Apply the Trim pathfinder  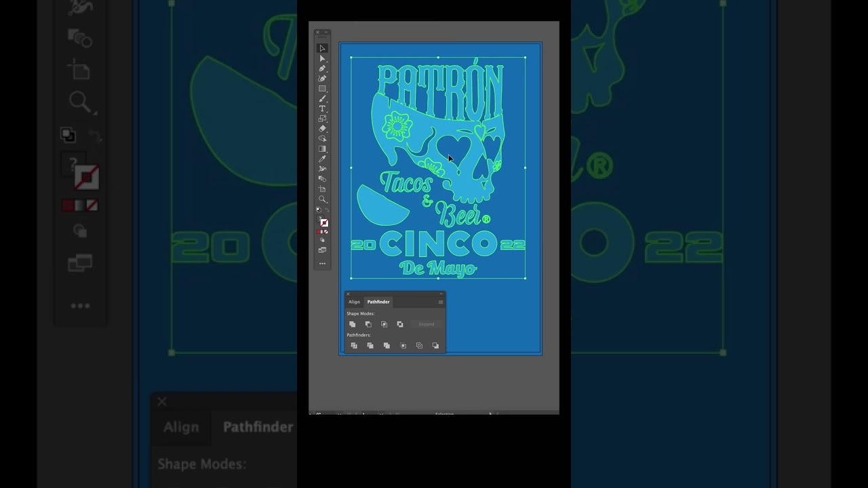(x=370, y=346)
